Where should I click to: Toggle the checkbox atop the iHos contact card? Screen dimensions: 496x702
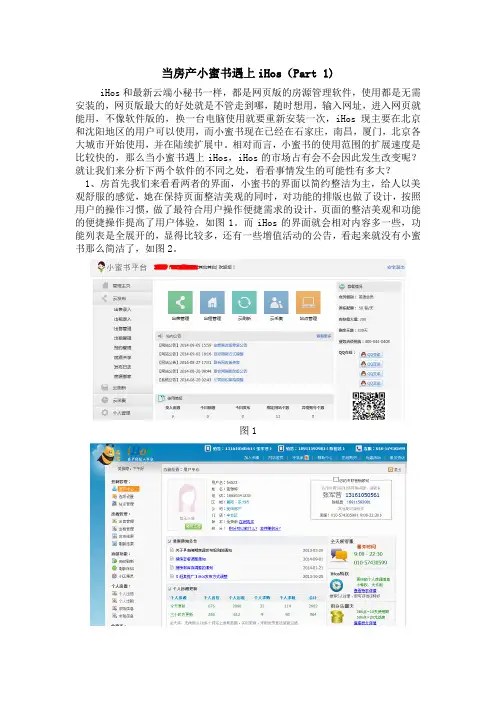click(336, 479)
